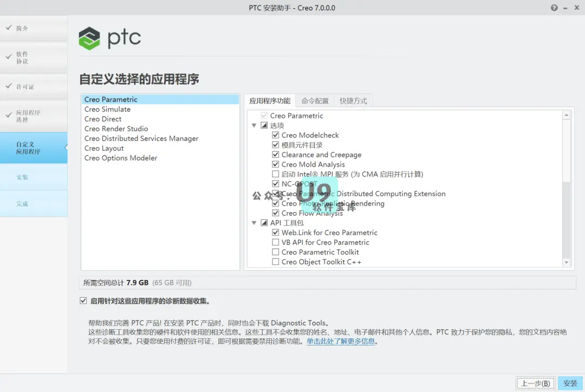585x392 pixels.
Task: Open the 快捷方式 tab
Action: (353, 101)
